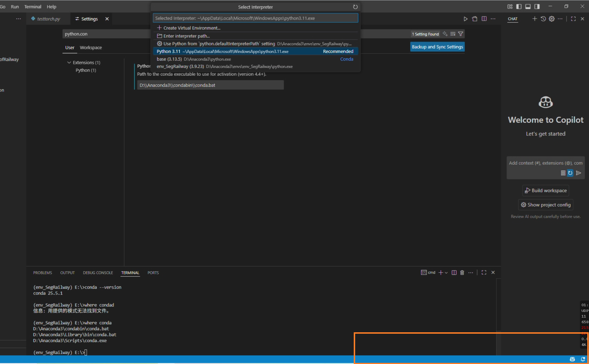Split the editor right
This screenshot has width=589, height=364.
[484, 19]
